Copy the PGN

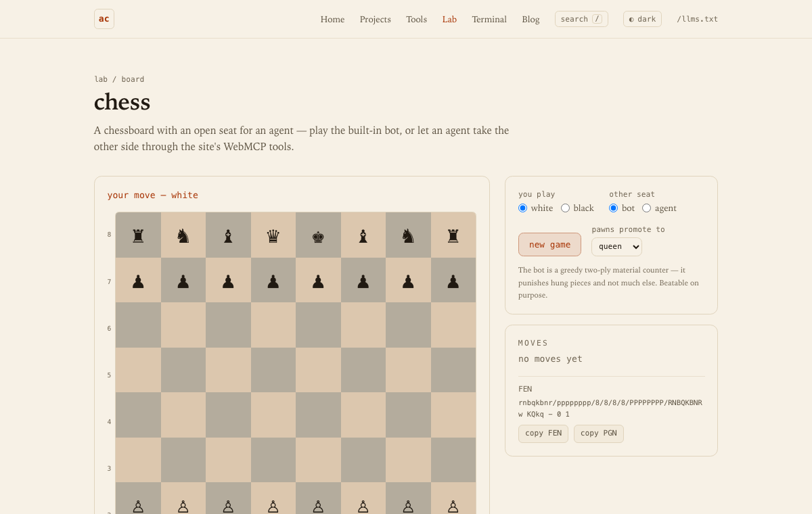point(599,434)
